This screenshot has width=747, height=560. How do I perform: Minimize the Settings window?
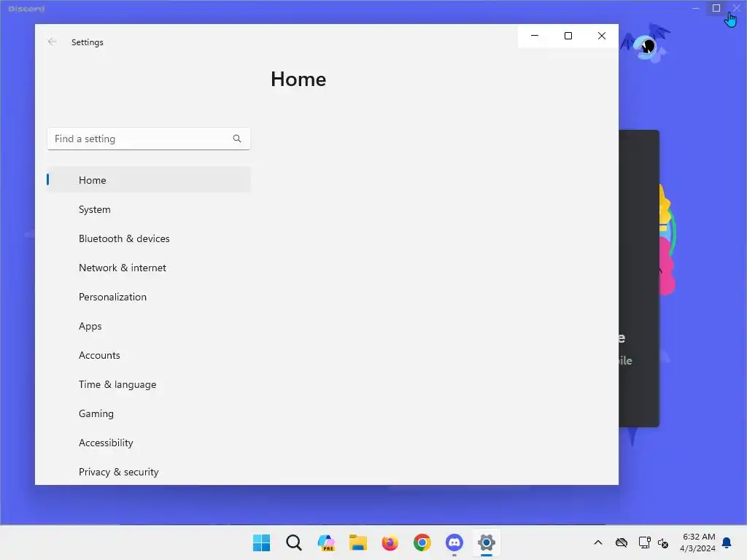click(535, 36)
